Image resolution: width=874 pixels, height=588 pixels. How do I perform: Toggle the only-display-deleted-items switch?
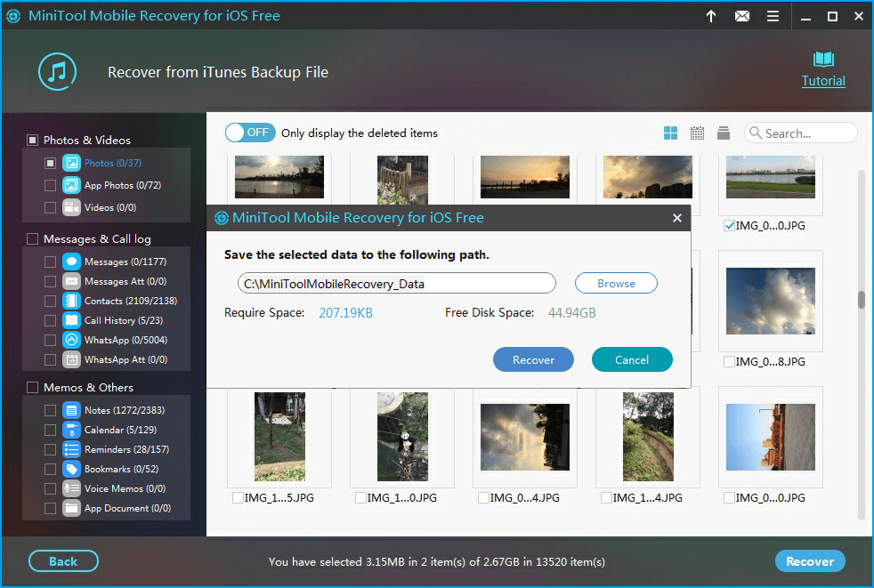250,133
